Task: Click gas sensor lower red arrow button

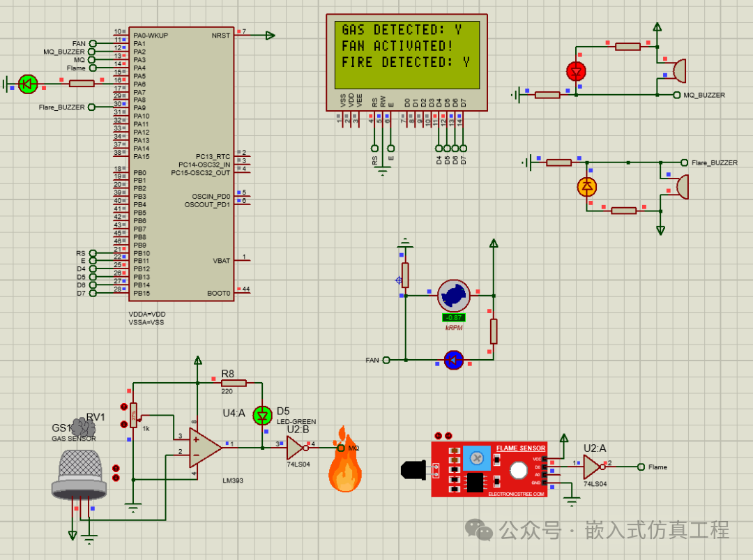Action: coord(116,478)
